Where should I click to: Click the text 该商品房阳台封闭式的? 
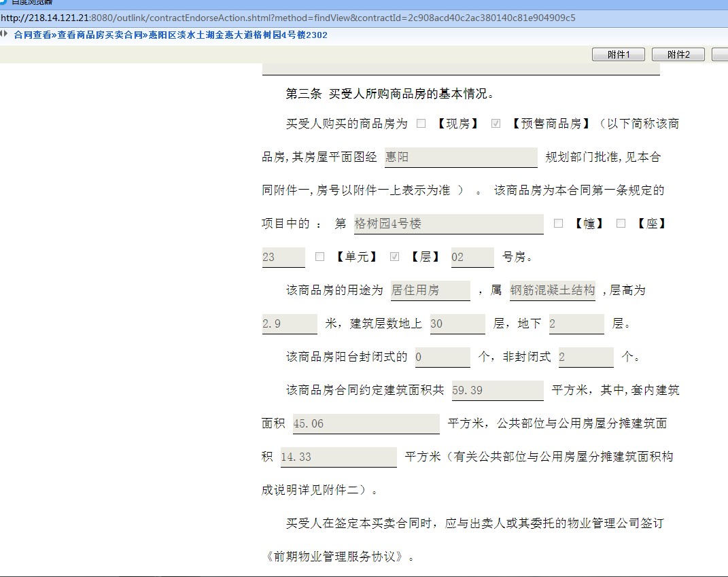(347, 357)
